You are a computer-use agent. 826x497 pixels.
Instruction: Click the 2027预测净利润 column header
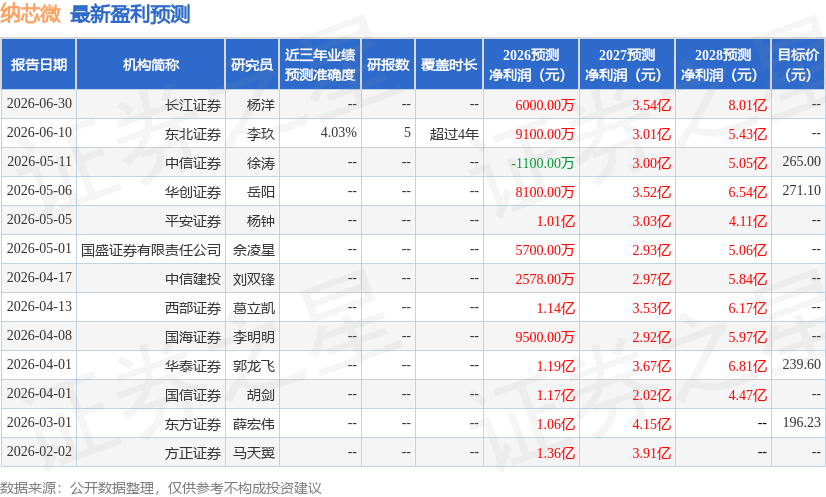click(x=627, y=64)
